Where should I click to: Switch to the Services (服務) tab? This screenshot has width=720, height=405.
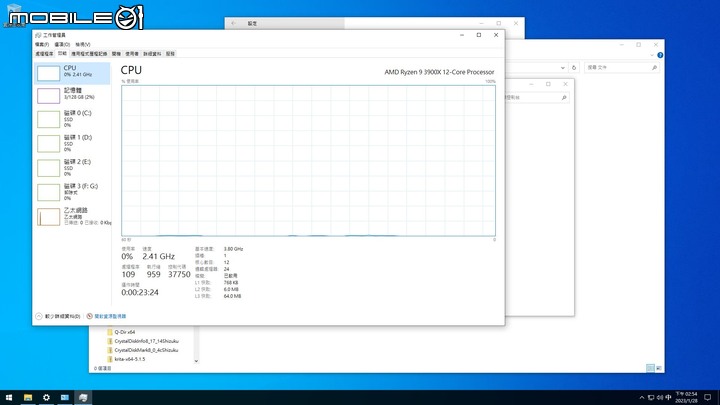[170, 54]
